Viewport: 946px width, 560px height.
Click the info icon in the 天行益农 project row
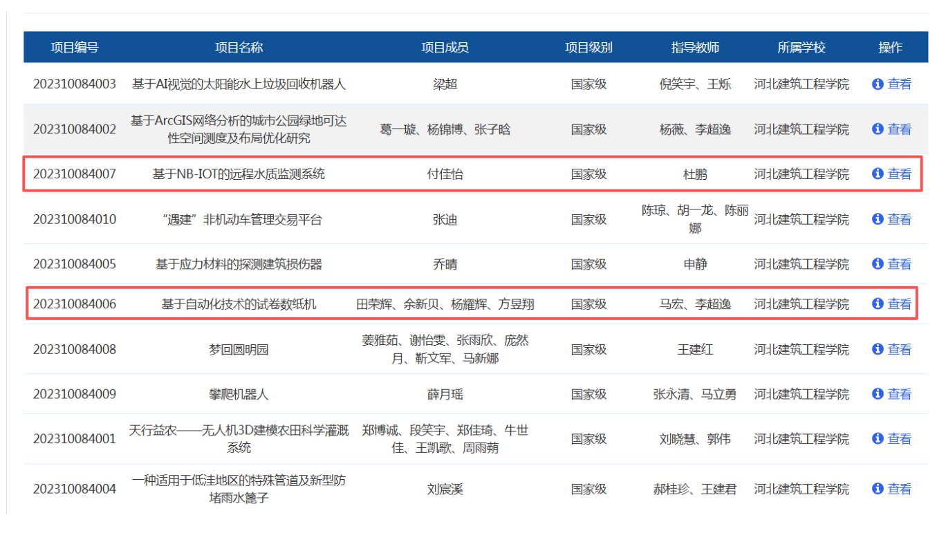[878, 439]
